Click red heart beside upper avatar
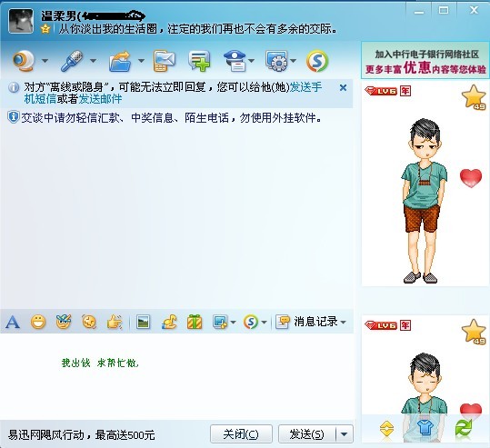This screenshot has width=490, height=448. (471, 178)
